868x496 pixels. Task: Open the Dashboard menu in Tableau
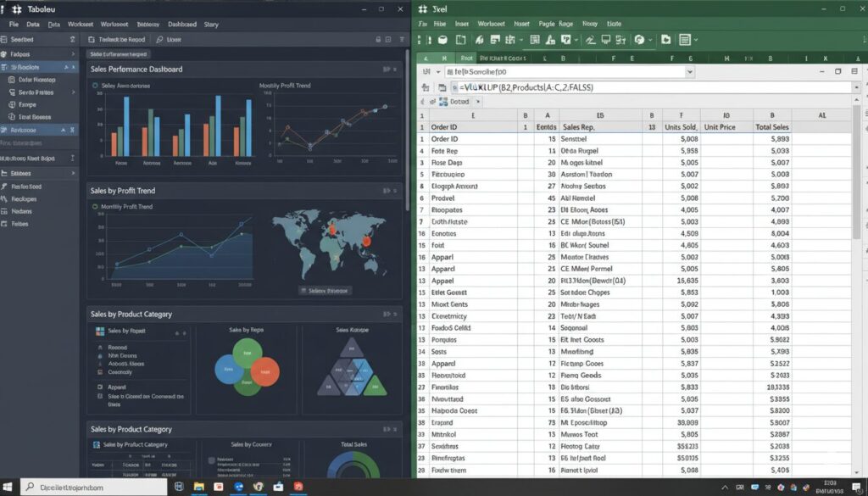click(x=183, y=25)
